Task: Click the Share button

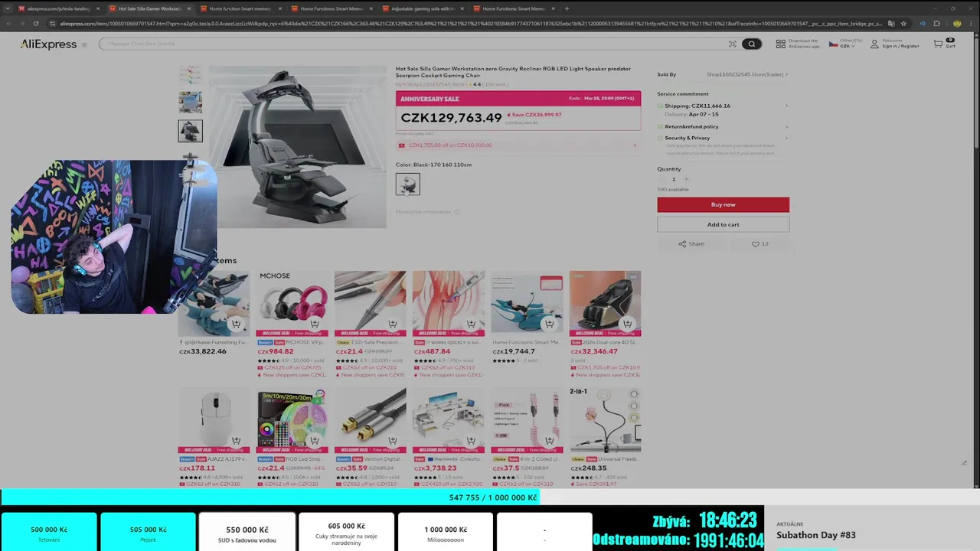Action: coord(691,244)
